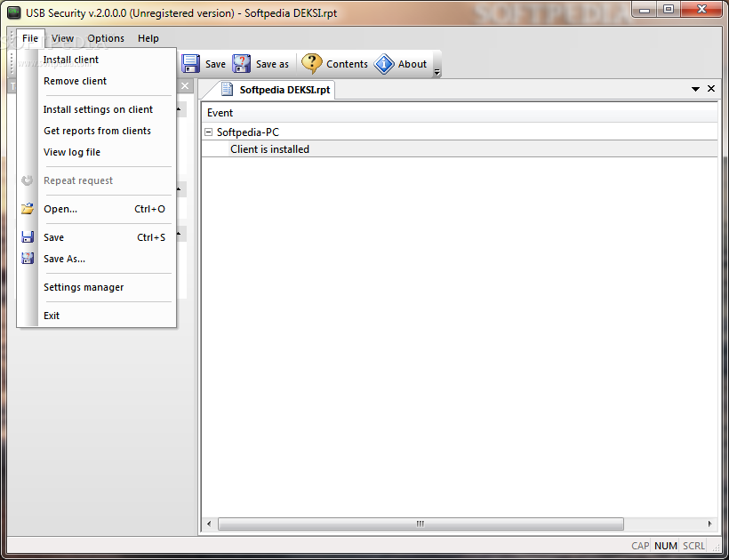729x560 pixels.
Task: Click the About info icon
Action: click(384, 64)
